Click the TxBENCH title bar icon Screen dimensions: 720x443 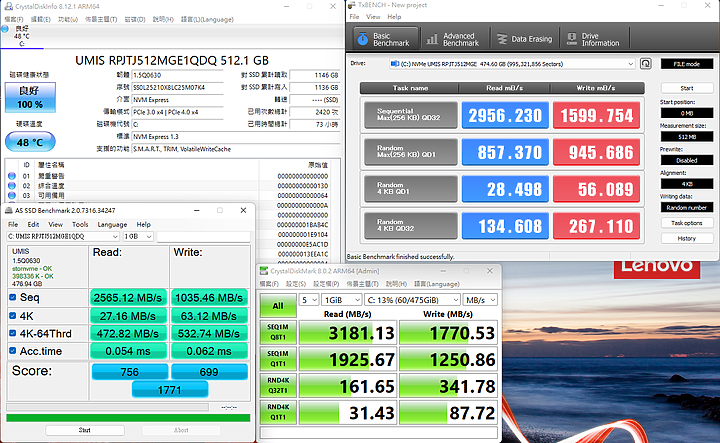(351, 5)
